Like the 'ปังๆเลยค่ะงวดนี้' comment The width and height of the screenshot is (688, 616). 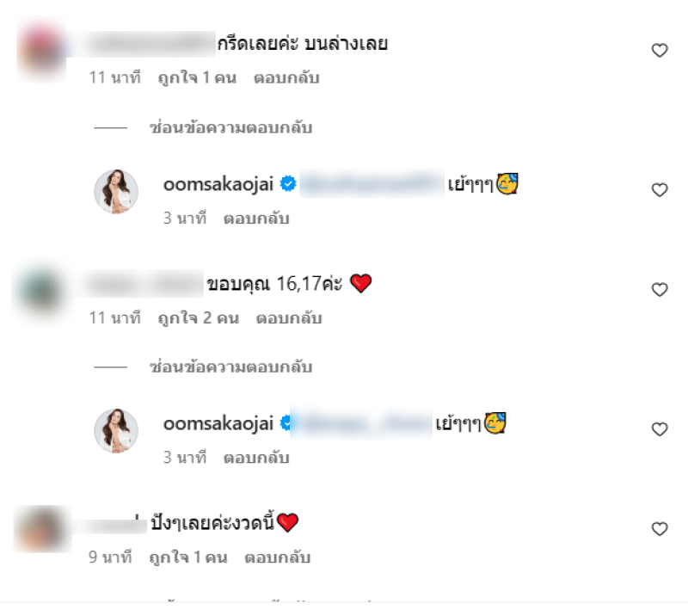[x=659, y=528]
